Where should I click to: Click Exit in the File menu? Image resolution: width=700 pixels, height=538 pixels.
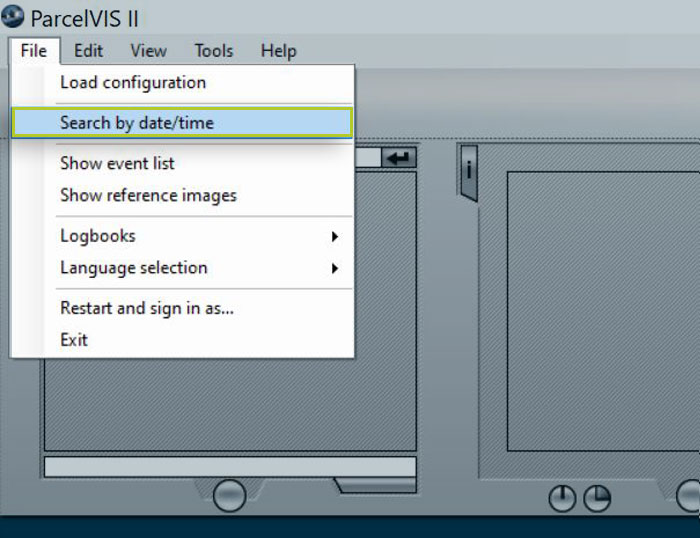pyautogui.click(x=182, y=340)
